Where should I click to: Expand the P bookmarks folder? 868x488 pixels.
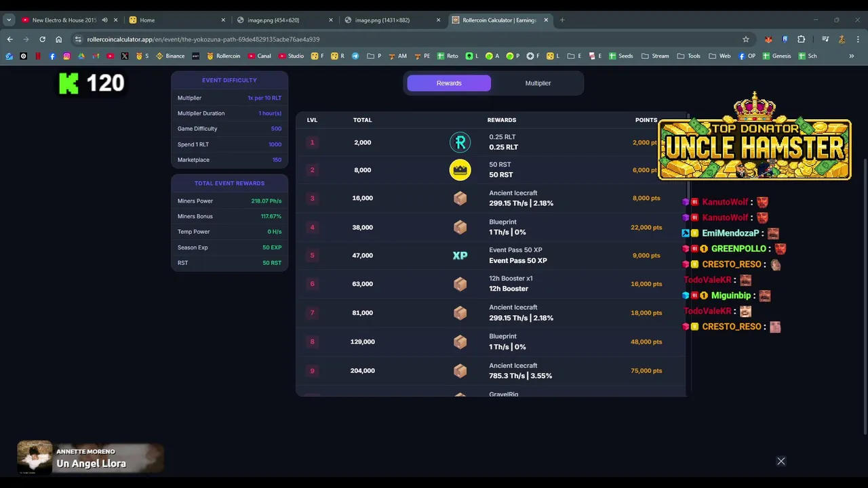[374, 56]
